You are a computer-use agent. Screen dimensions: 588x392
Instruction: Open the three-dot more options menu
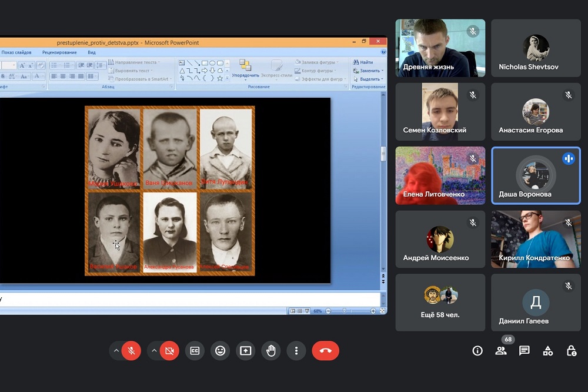296,351
